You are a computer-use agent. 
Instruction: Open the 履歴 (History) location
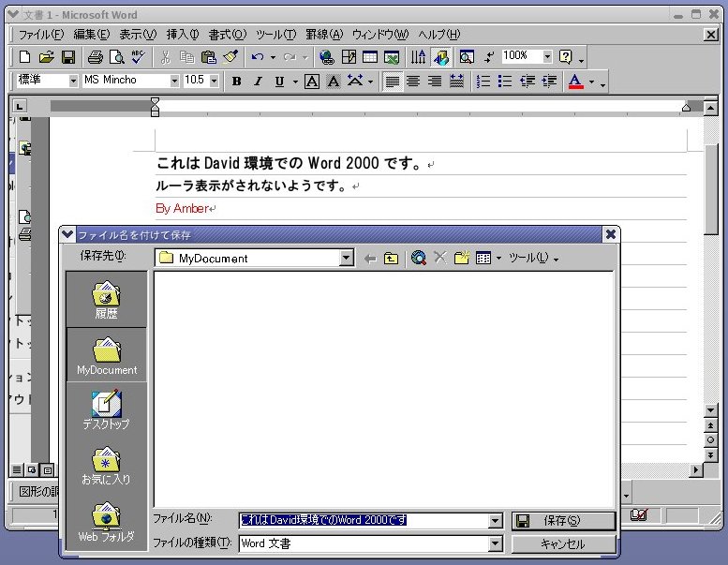pyautogui.click(x=106, y=300)
